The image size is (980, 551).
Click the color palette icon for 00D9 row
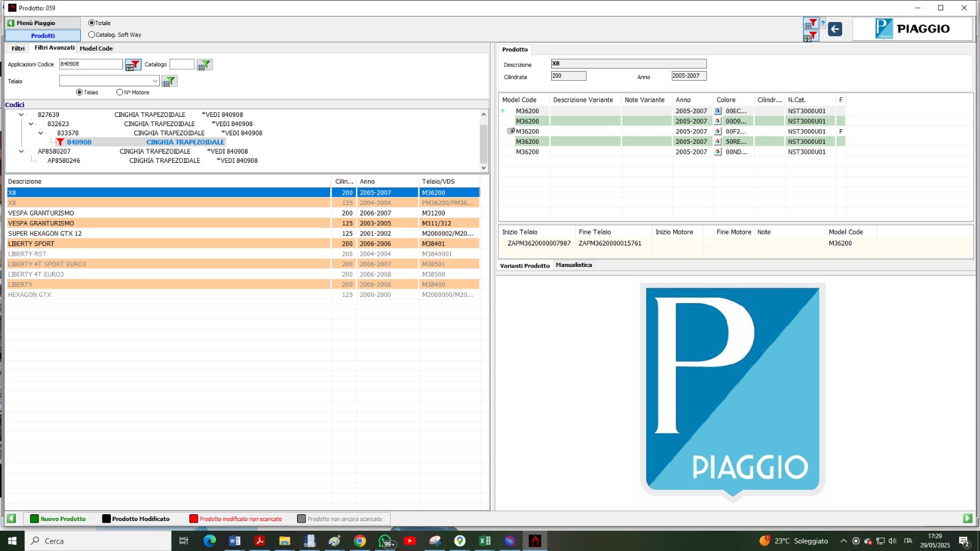point(718,121)
